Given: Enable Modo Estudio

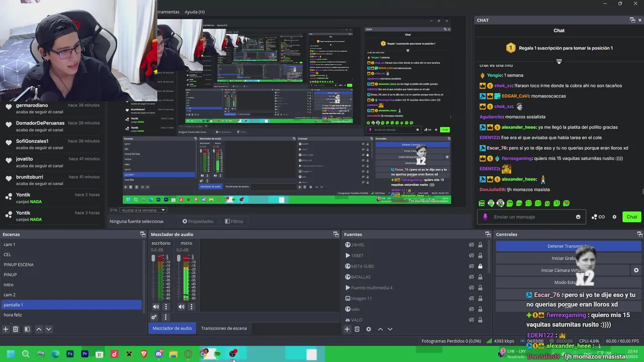Looking at the screenshot, I should tap(569, 283).
